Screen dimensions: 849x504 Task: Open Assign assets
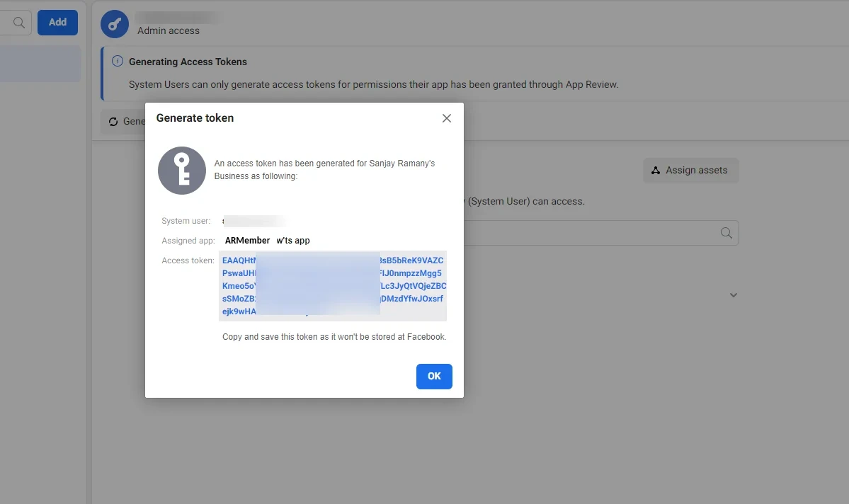[691, 170]
